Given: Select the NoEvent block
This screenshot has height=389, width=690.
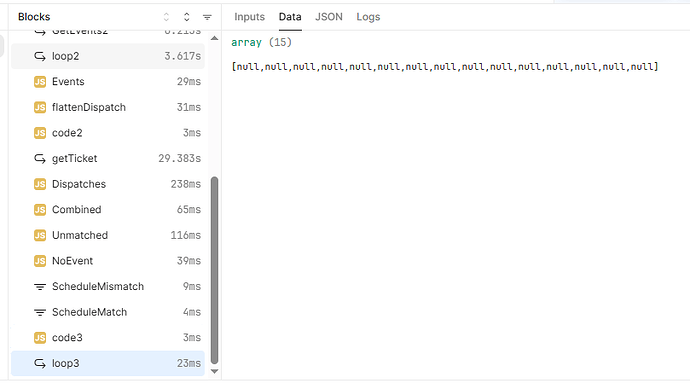Looking at the screenshot, I should [108, 261].
